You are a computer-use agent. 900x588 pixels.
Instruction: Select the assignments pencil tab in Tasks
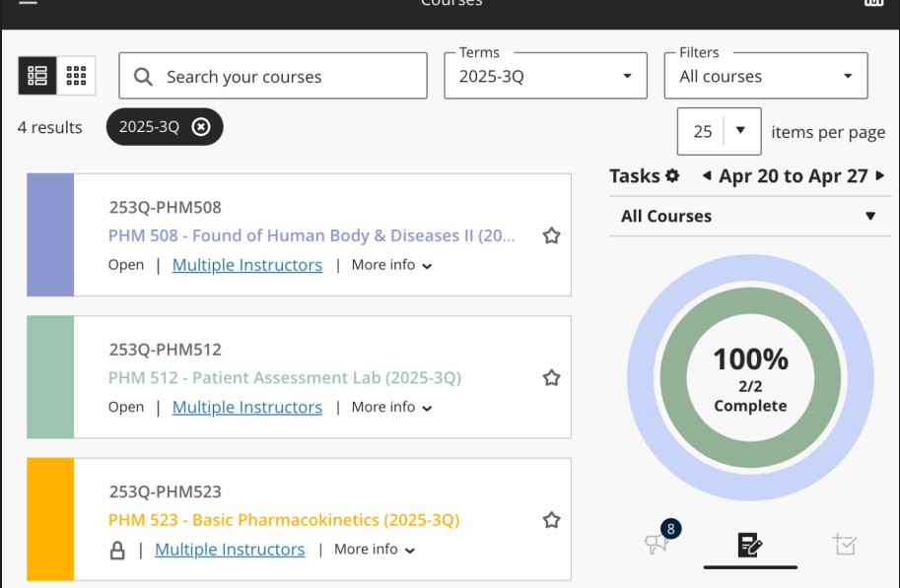[750, 545]
